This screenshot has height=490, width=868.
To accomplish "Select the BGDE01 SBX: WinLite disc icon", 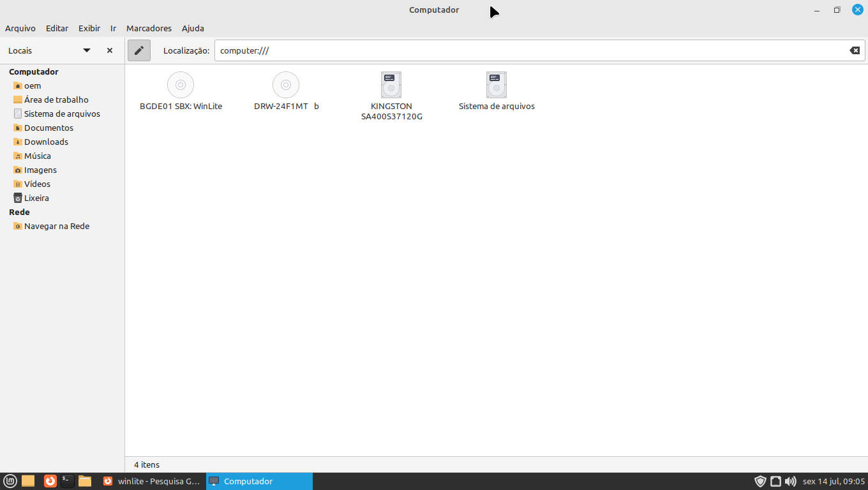I will (x=181, y=84).
